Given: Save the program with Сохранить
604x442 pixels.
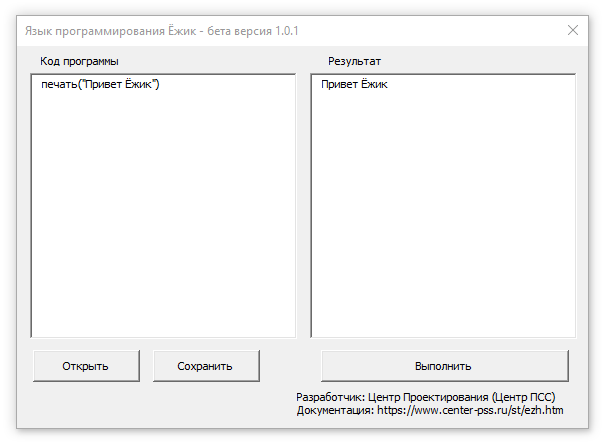Looking at the screenshot, I should tap(206, 366).
